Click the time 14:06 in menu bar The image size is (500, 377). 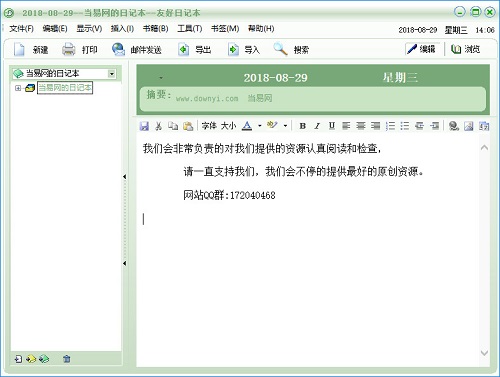485,30
